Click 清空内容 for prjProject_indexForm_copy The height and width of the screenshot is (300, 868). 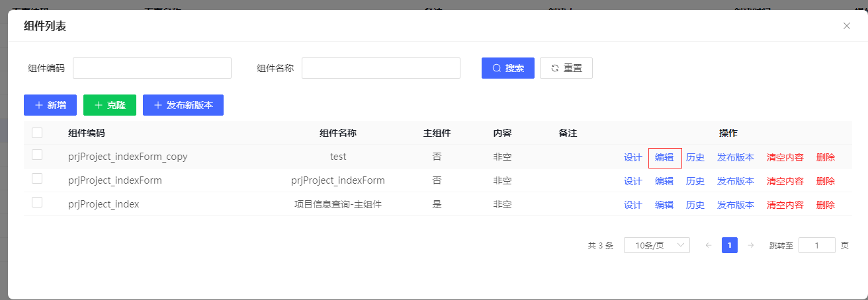(x=785, y=157)
